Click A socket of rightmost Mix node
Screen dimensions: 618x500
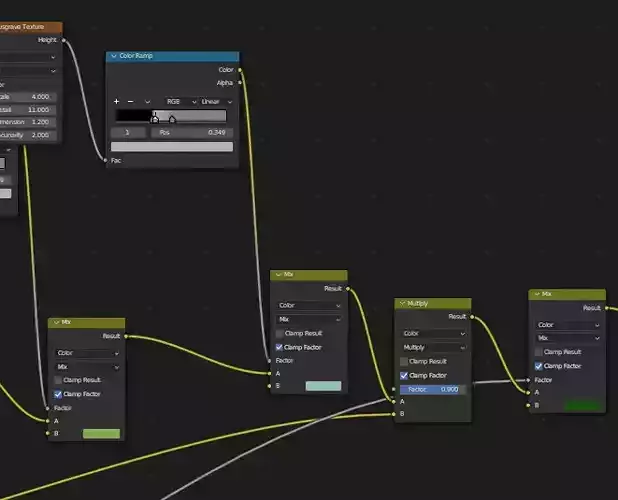pyautogui.click(x=528, y=392)
